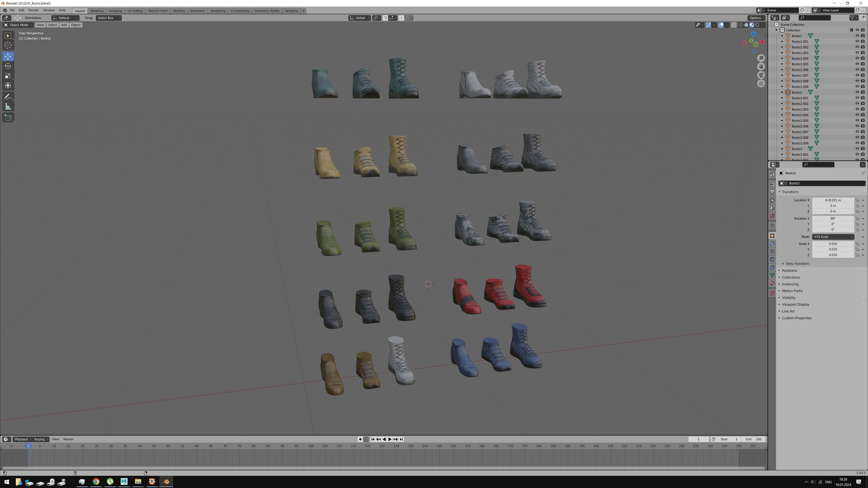Open the Output properties tab
The width and height of the screenshot is (868, 488).
[772, 192]
